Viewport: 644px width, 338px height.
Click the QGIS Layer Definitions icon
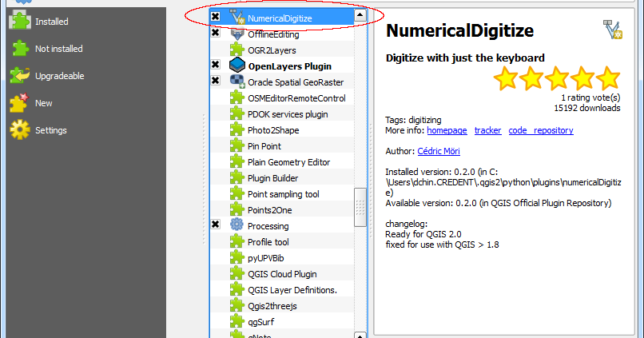tap(237, 290)
